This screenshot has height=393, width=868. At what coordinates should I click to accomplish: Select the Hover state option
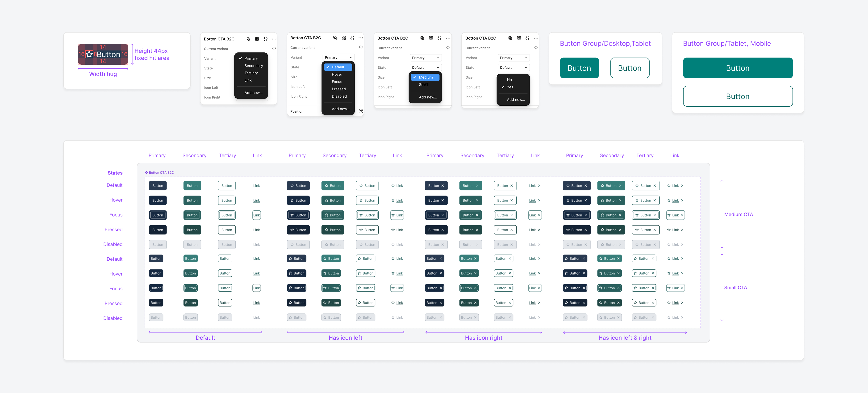pos(337,74)
